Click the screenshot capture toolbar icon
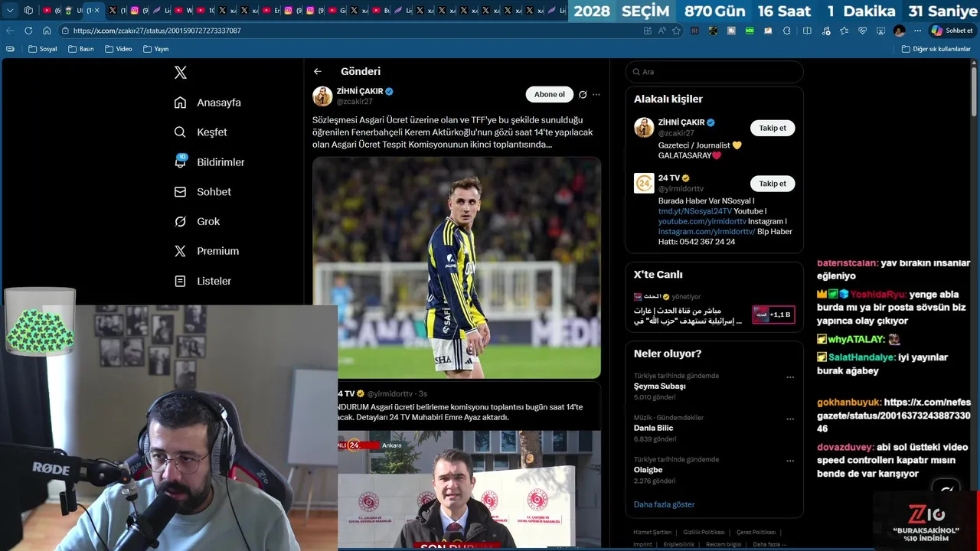This screenshot has height=551, width=980. click(880, 31)
